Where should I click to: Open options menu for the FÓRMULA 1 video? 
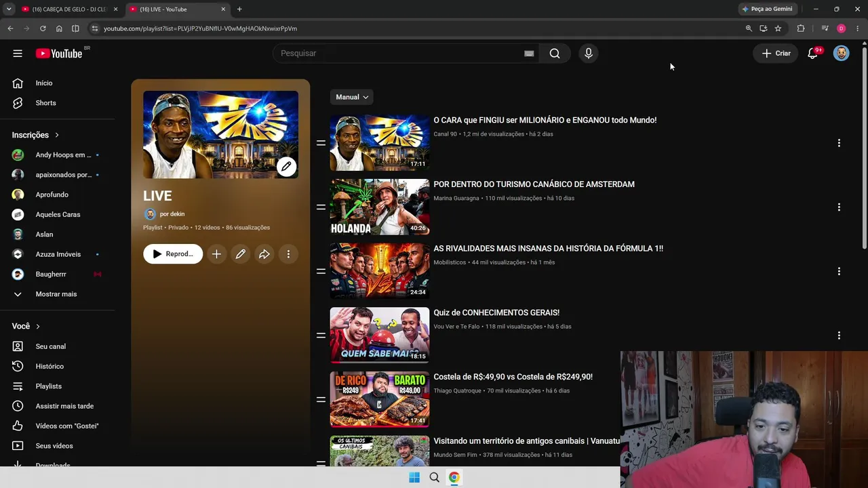[839, 271]
